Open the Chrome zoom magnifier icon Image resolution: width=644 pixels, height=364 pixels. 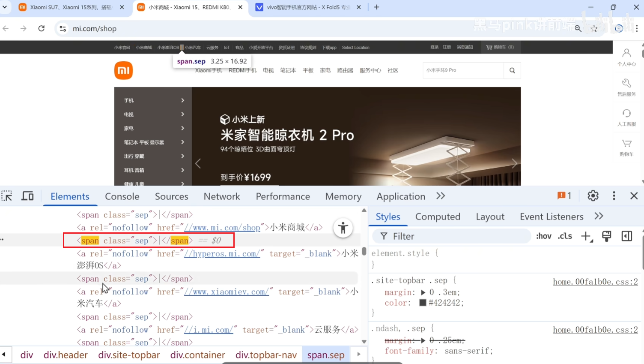[x=578, y=28]
